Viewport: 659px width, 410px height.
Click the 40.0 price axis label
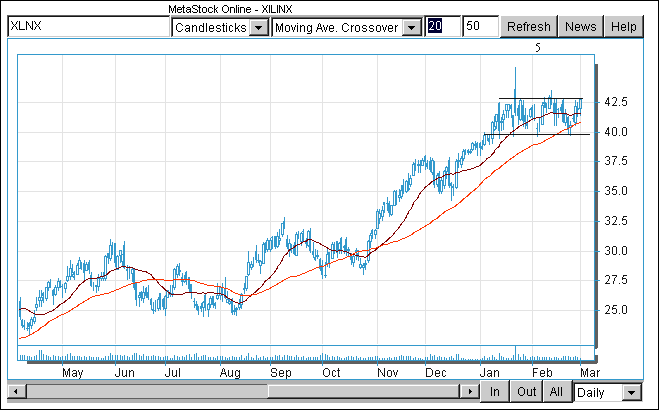click(615, 132)
